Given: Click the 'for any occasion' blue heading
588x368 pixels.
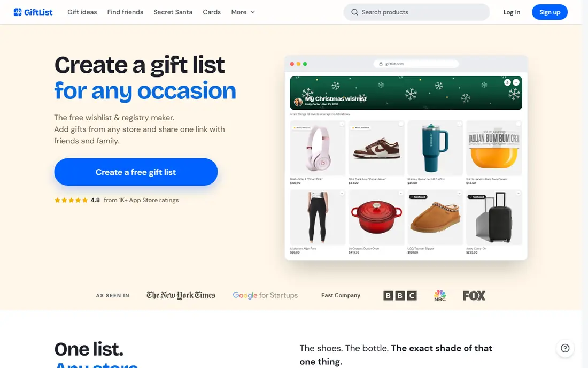Looking at the screenshot, I should point(145,91).
